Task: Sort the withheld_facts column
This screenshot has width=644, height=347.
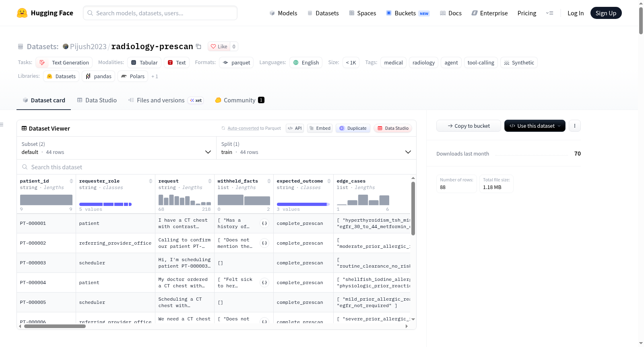Action: tap(269, 181)
